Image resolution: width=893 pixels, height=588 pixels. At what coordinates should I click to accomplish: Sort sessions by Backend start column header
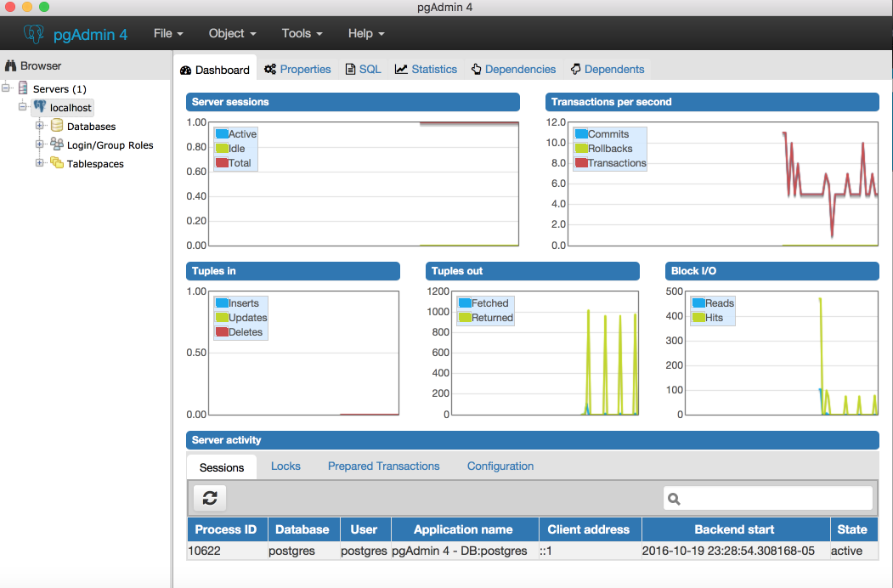click(x=736, y=529)
